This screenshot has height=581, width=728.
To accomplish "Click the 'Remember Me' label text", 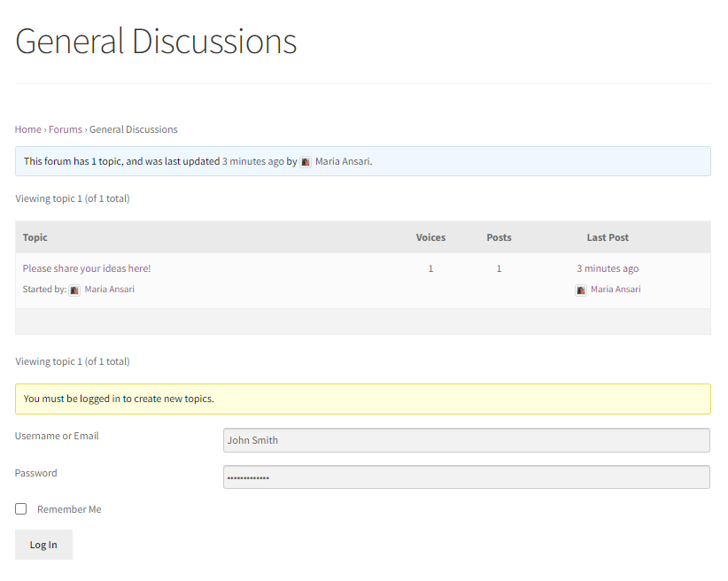I will tap(69, 509).
